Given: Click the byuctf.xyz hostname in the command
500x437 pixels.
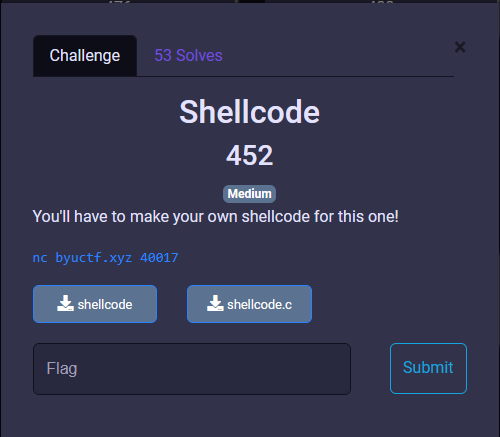Looking at the screenshot, I should click(94, 258).
